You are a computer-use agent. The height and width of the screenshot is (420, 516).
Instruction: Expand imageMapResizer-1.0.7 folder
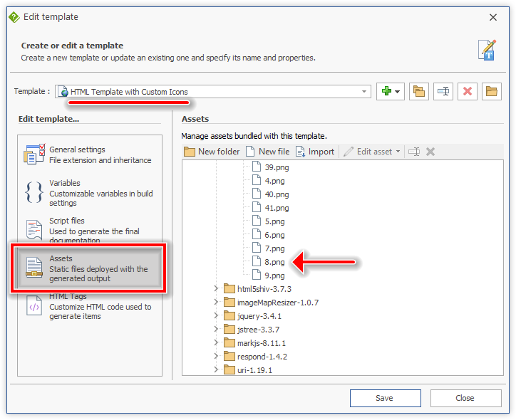[216, 302]
